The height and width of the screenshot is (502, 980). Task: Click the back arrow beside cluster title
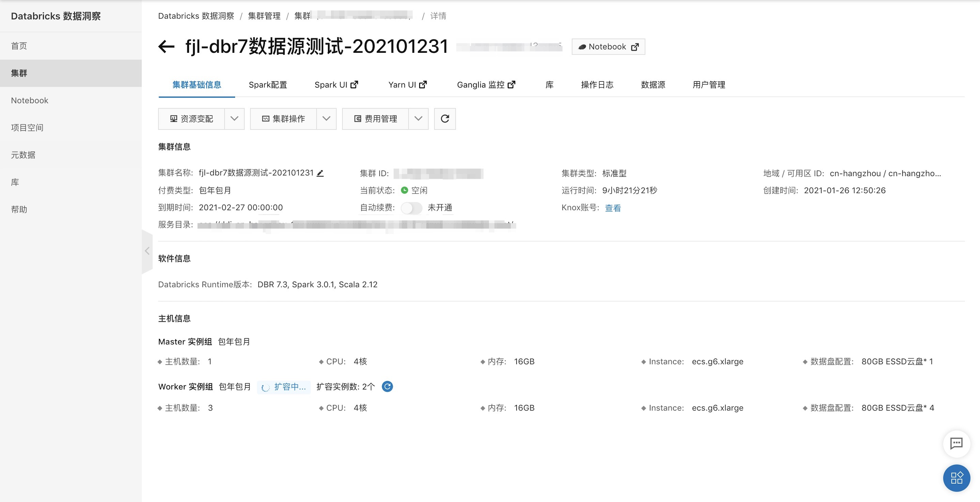(x=166, y=46)
